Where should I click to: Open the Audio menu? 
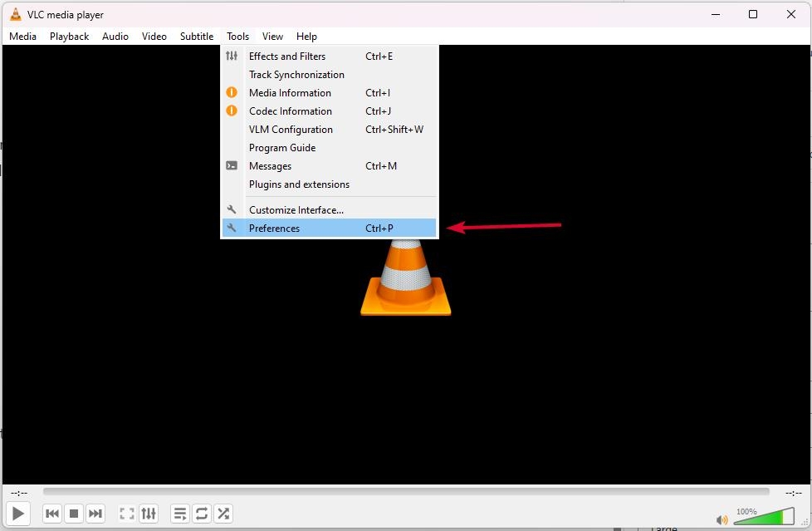pyautogui.click(x=115, y=37)
